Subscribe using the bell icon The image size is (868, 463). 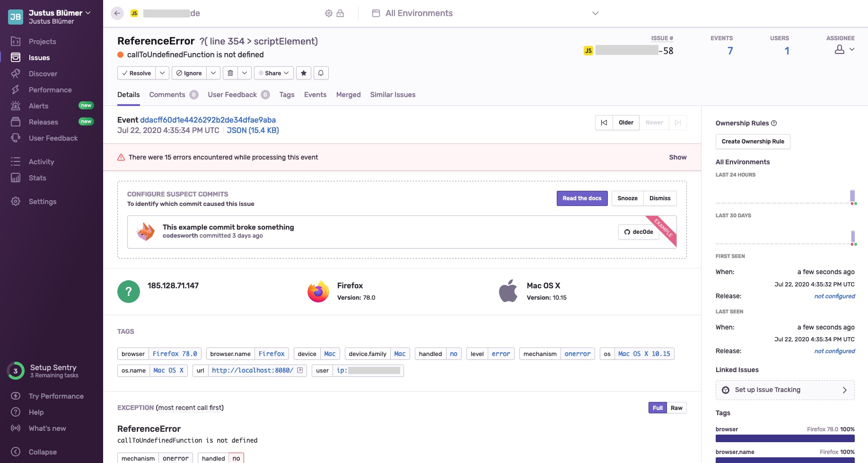click(x=321, y=73)
